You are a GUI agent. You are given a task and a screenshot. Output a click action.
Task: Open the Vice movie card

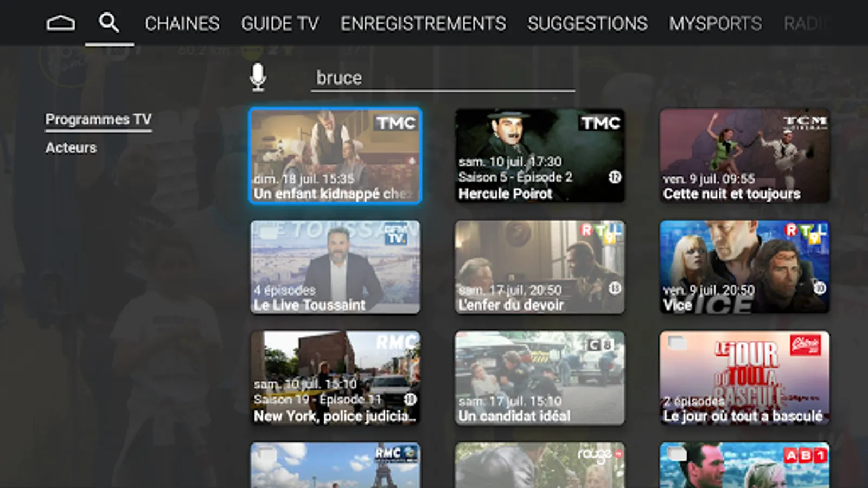[744, 267]
